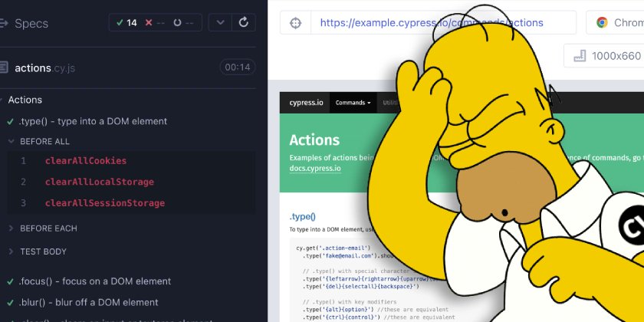The width and height of the screenshot is (644, 322).
Task: Rerun all tests with reload icon
Action: click(x=244, y=22)
